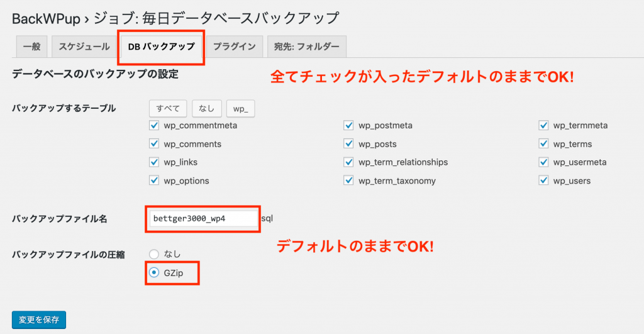Uncheck the wp_usermeta table
The height and width of the screenshot is (334, 644).
[543, 162]
